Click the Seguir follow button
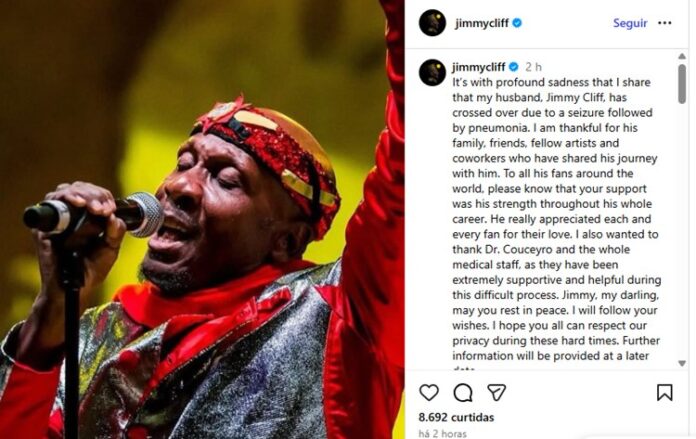Screen dimensions: 696x439 (x=630, y=23)
